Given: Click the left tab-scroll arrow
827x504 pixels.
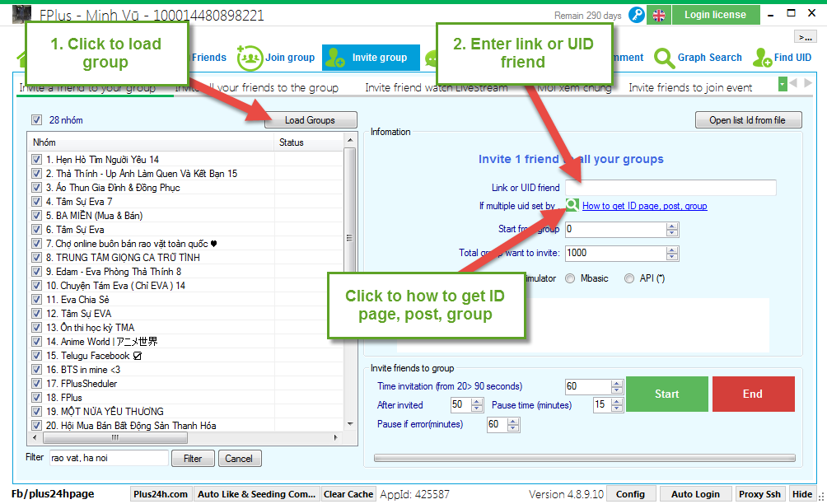Looking at the screenshot, I should pos(793,83).
